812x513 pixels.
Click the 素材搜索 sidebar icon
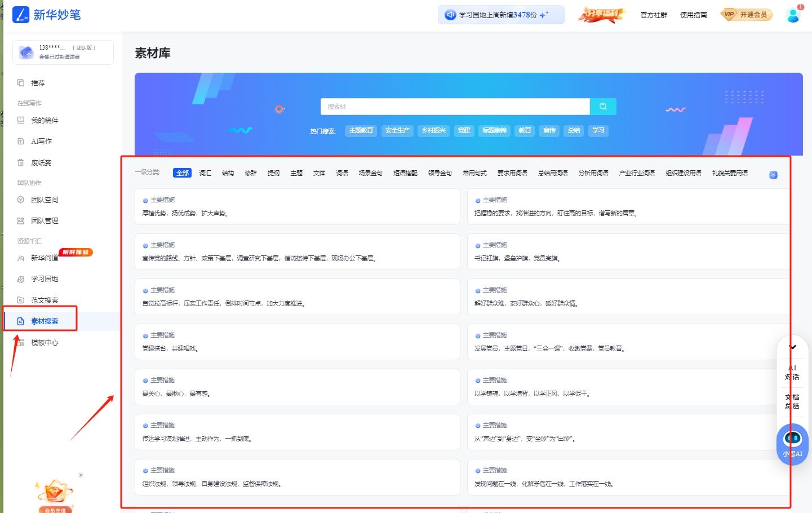21,321
